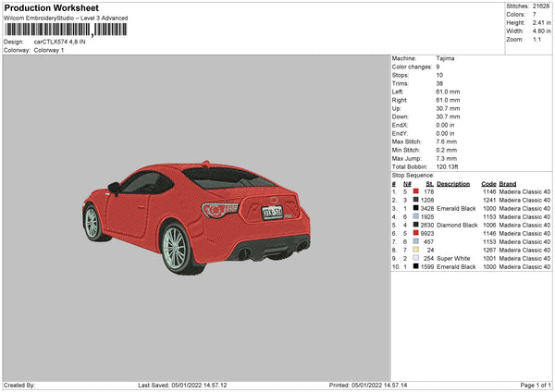Click the red swatch beside stitch count 9923

pos(417,233)
